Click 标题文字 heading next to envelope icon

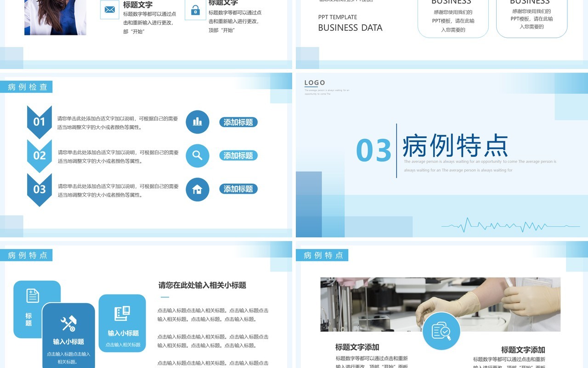(x=138, y=5)
